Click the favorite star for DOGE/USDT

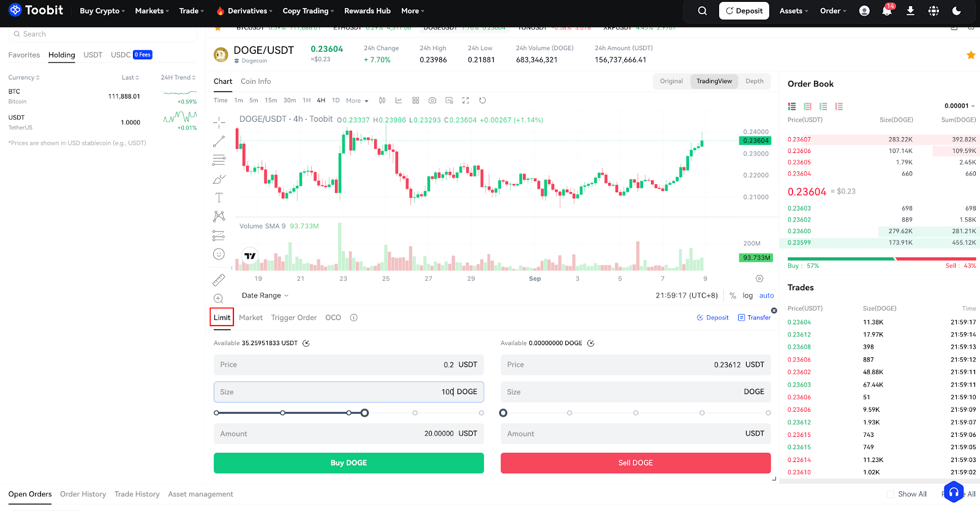[x=971, y=55]
